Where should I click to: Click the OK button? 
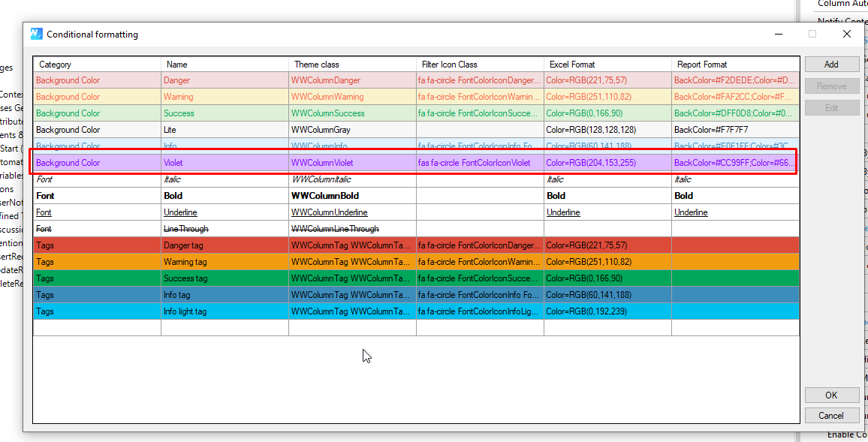[x=831, y=395]
